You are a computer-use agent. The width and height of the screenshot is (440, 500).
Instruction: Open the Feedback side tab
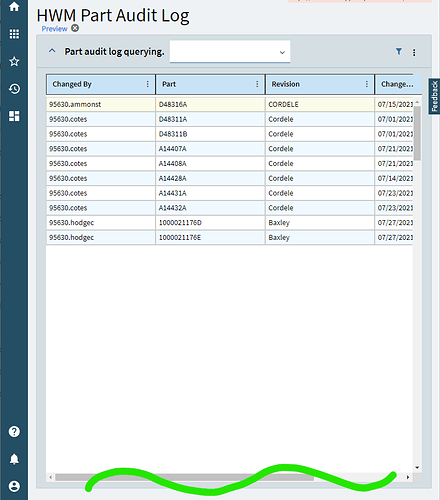pyautogui.click(x=434, y=96)
